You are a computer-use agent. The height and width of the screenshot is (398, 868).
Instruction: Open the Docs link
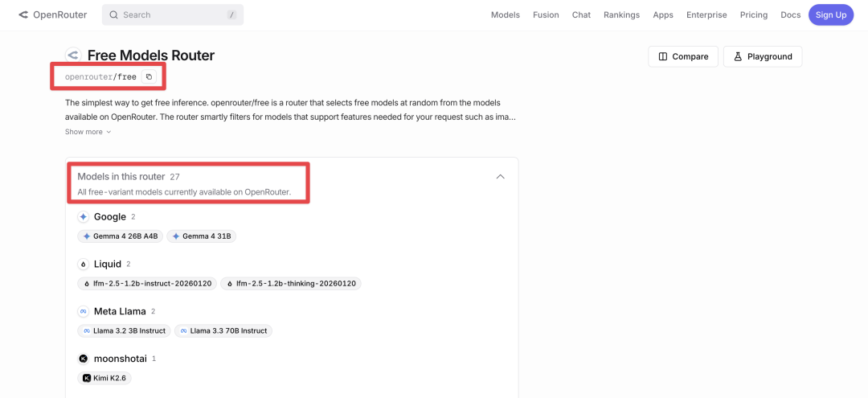pos(791,15)
